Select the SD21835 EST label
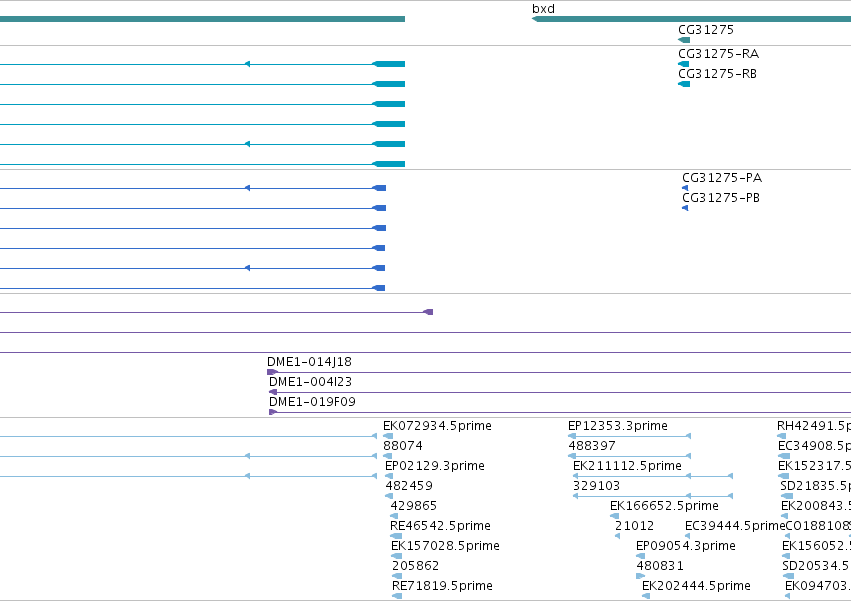851x601 pixels. [815, 486]
